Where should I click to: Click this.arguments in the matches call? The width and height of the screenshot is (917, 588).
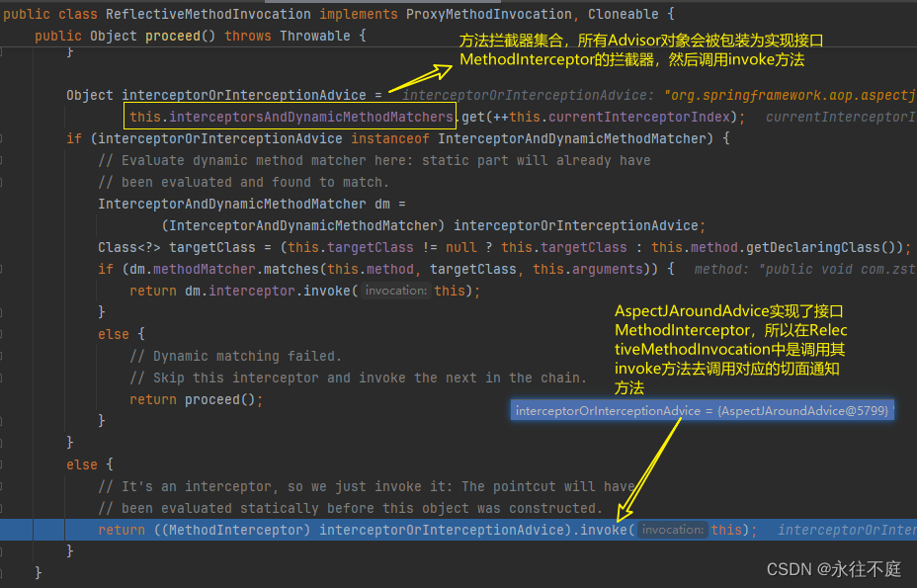(x=588, y=269)
